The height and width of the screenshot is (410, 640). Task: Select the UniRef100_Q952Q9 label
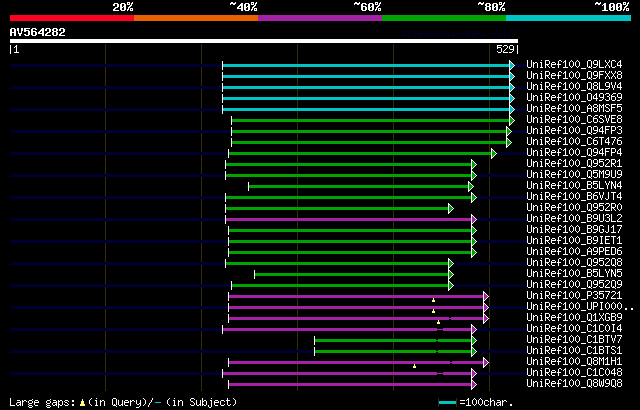click(x=574, y=284)
